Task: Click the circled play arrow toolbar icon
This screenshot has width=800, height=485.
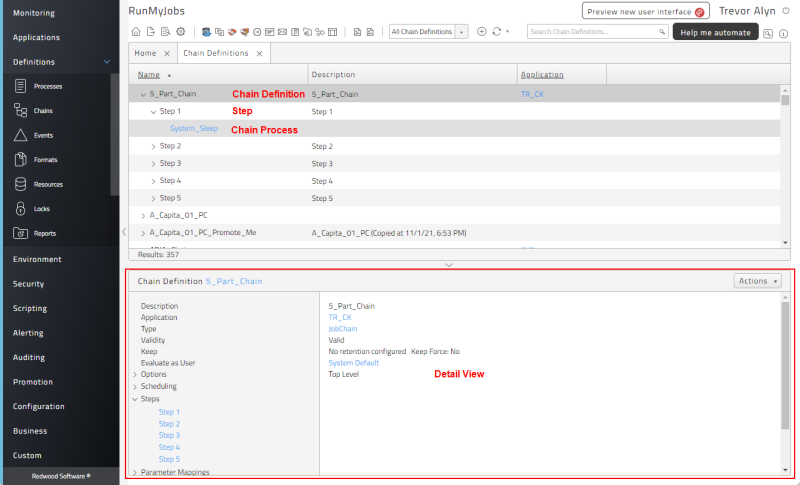Action: [x=257, y=32]
